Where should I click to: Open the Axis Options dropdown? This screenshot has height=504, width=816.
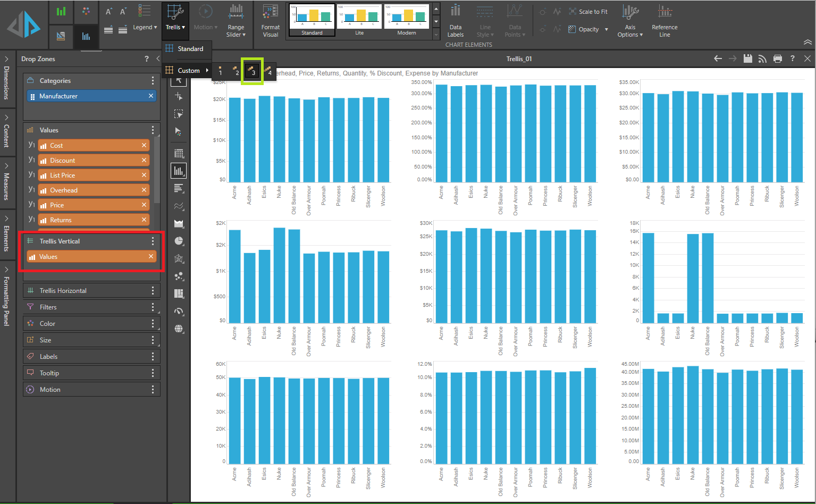tap(630, 20)
